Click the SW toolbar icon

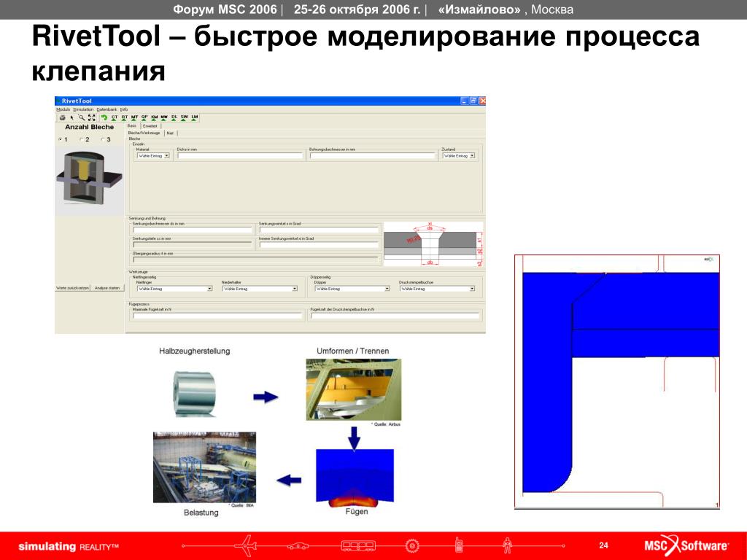tap(185, 117)
